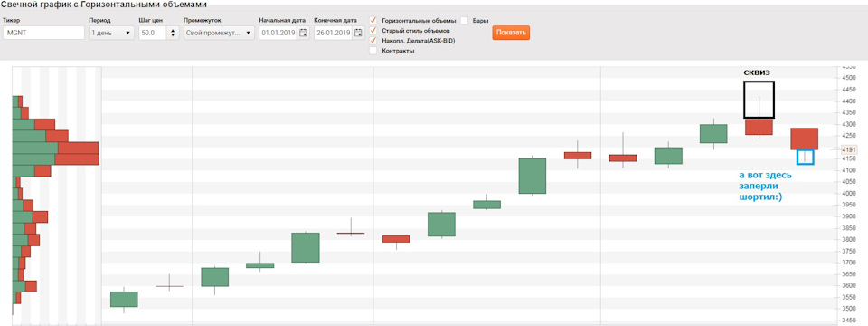Disable the Накопл. Дельта(ASK-BID) checkbox
The width and height of the screenshot is (868, 326).
(x=373, y=41)
